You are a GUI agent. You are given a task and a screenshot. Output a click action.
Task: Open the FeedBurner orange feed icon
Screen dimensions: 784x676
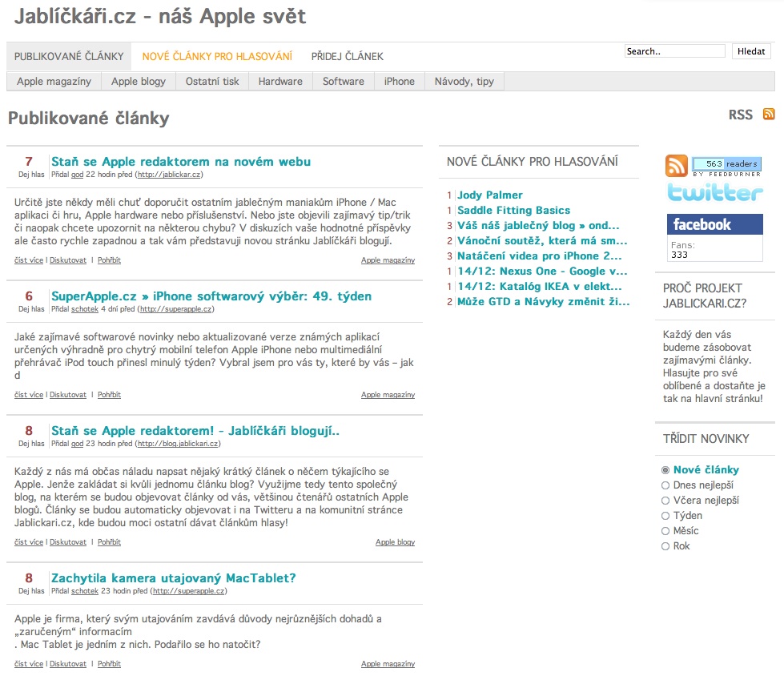click(x=676, y=166)
